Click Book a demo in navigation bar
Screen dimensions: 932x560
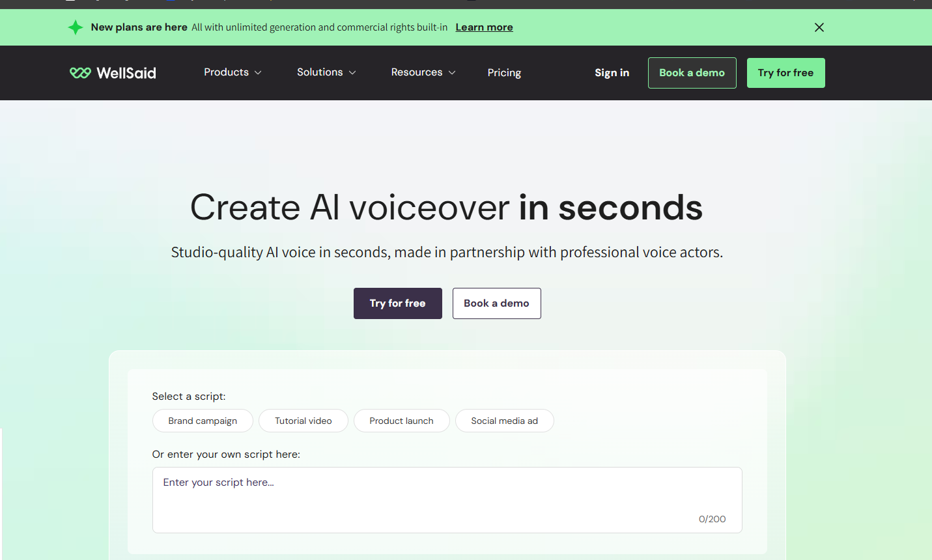pyautogui.click(x=692, y=73)
